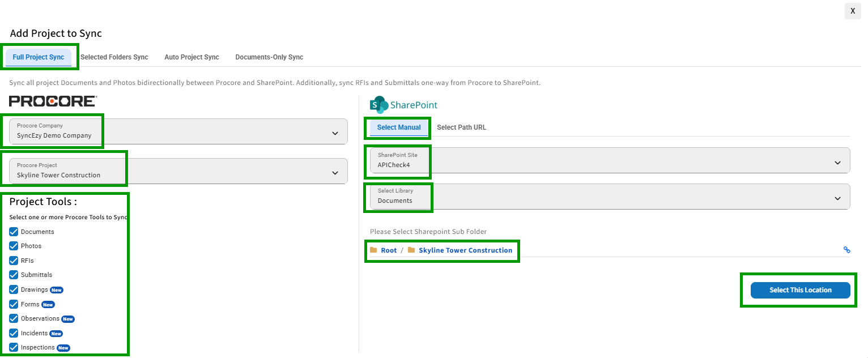
Task: Toggle the RFIs checkbox
Action: [14, 261]
